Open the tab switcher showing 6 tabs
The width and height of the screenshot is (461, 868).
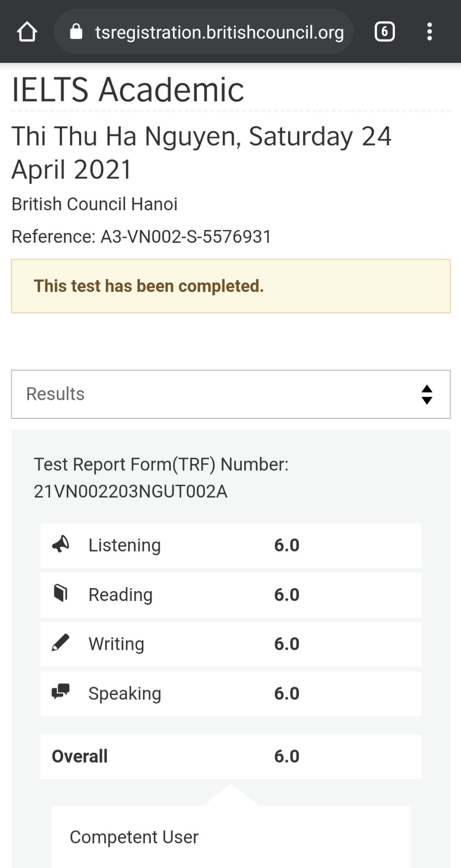384,32
